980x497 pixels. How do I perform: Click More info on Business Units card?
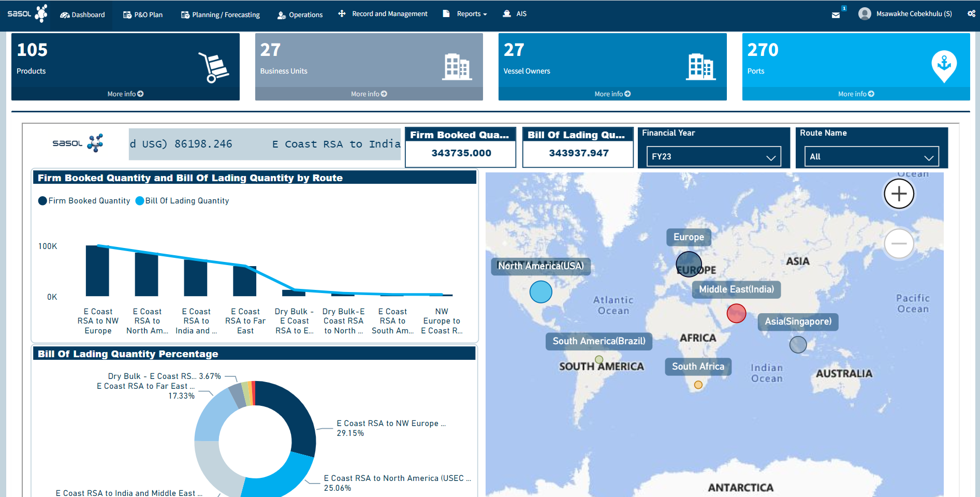click(x=369, y=94)
